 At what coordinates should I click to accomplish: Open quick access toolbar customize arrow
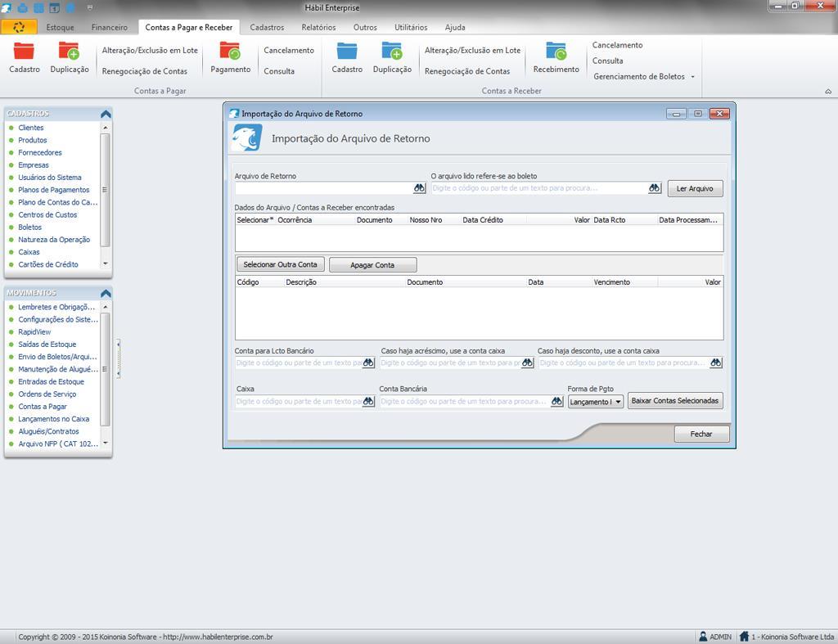pyautogui.click(x=90, y=7)
